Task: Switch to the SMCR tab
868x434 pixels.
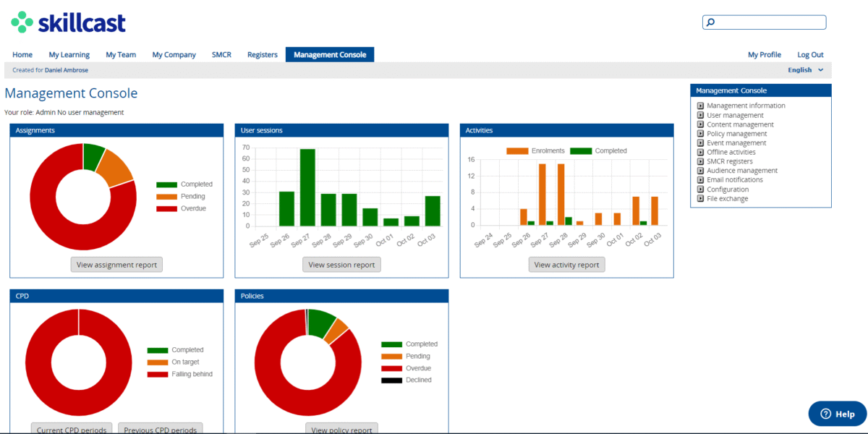Action: pos(221,54)
